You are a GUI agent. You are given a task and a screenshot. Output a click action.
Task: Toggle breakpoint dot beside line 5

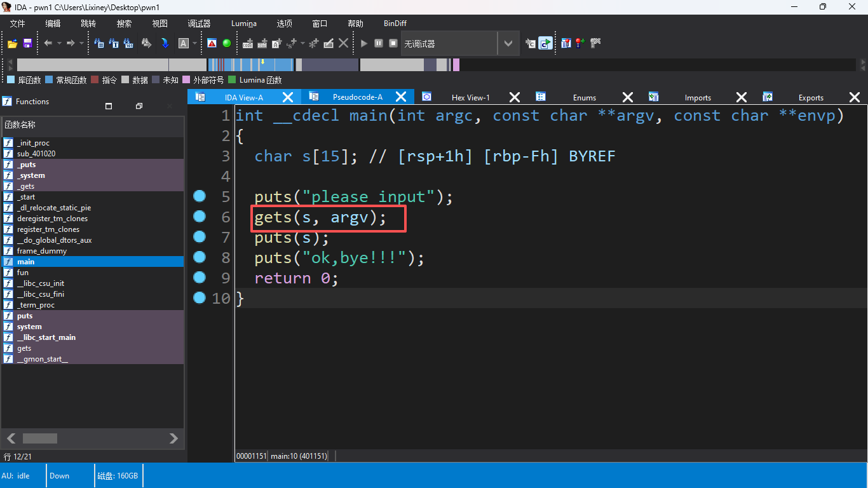200,196
